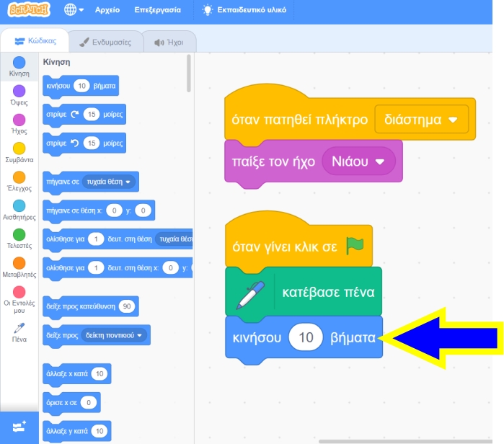Select the purple Ήχος category icon
The image size is (504, 444).
19,120
